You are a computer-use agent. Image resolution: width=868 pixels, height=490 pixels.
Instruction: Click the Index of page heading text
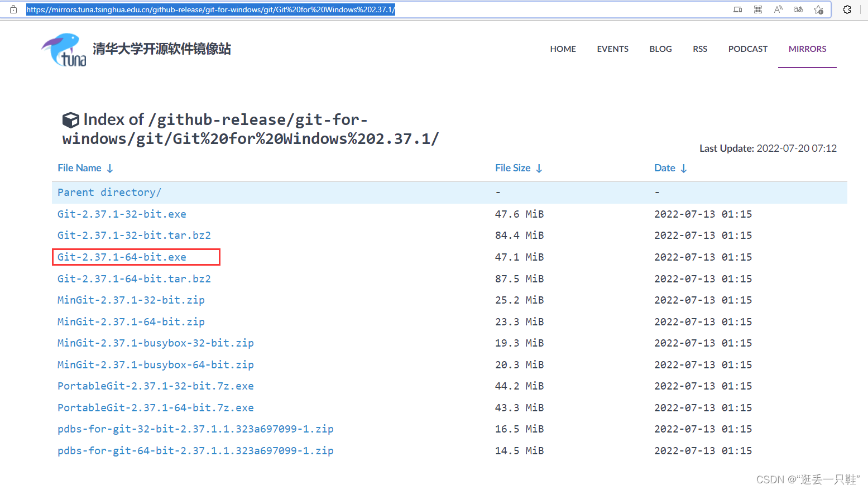(251, 129)
